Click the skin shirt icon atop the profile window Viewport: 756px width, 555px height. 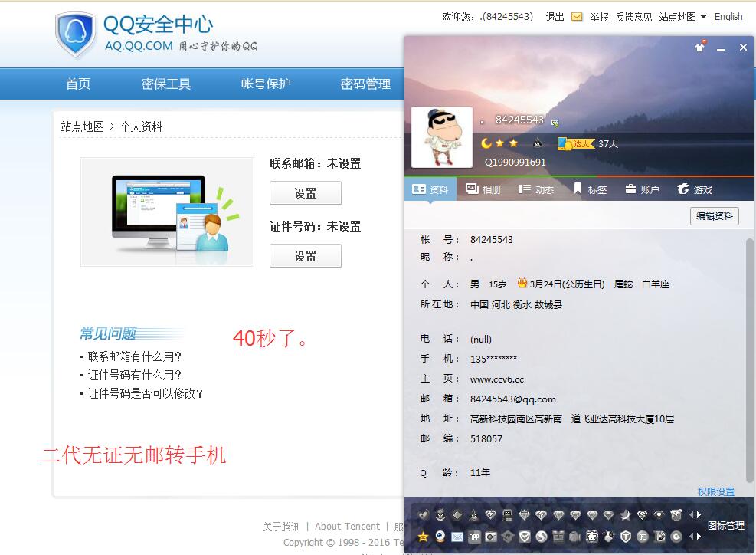700,46
